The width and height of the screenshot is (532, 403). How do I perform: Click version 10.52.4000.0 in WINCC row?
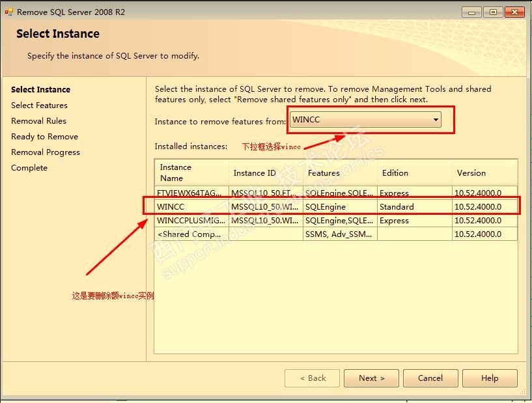tap(485, 206)
